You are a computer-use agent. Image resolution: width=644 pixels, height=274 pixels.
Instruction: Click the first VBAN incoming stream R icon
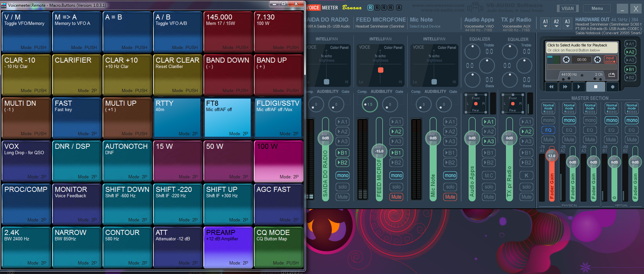pyautogui.click(x=370, y=8)
